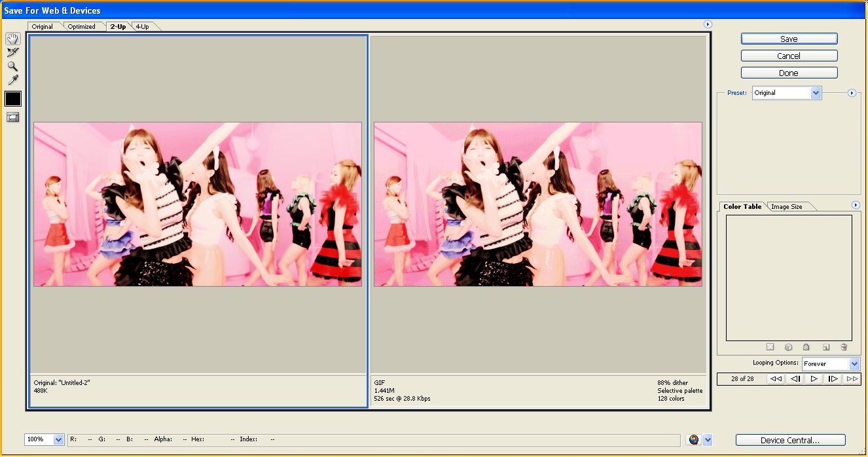The width and height of the screenshot is (868, 457).
Task: Click the '526 sec @ 28.8 Kbps' text
Action: (x=402, y=398)
